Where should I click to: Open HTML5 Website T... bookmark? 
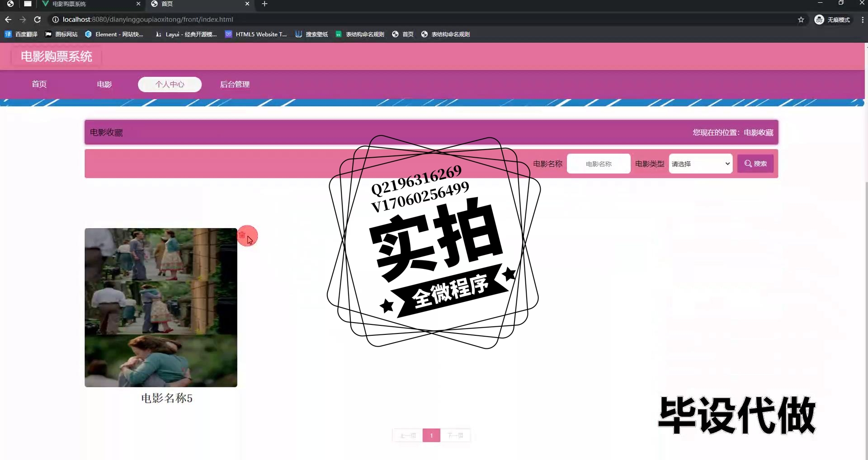click(x=256, y=34)
